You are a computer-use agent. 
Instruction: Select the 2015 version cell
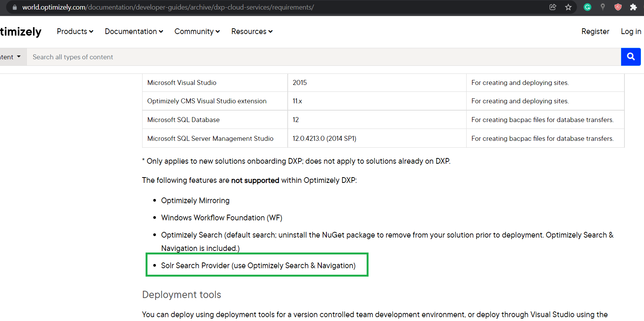[377, 83]
